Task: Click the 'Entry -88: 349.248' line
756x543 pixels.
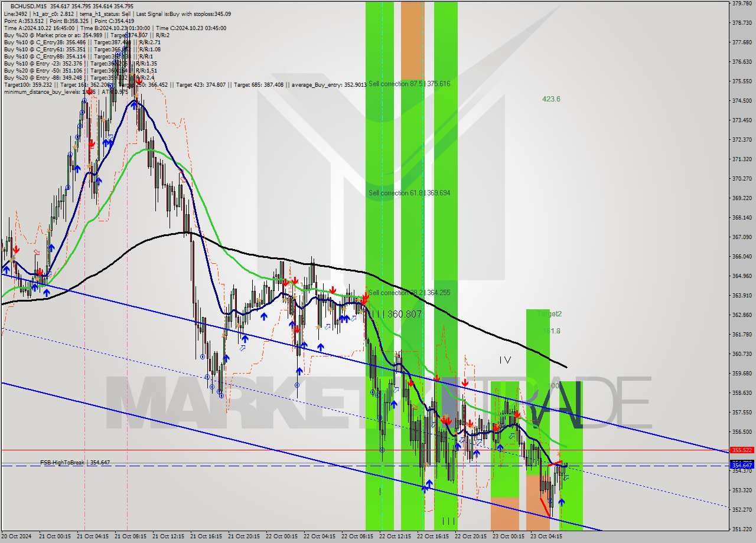Action: (79, 77)
